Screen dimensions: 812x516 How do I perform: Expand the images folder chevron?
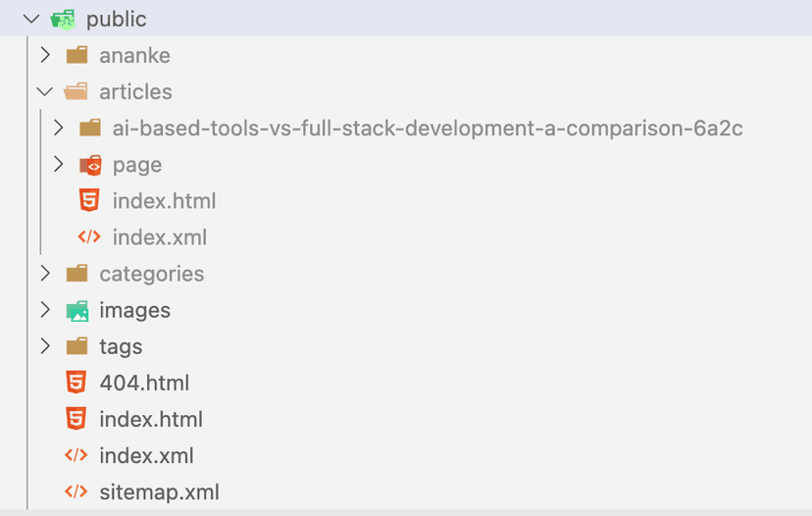(x=44, y=310)
